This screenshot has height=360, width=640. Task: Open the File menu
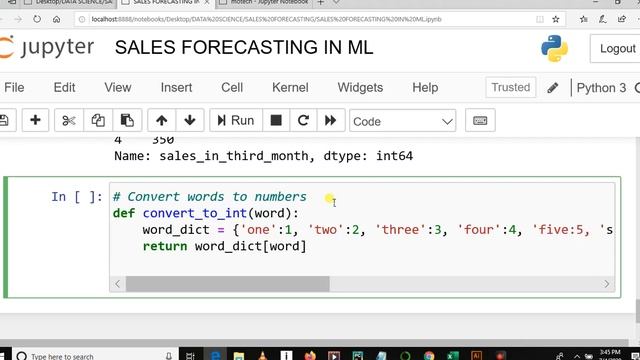click(x=14, y=87)
